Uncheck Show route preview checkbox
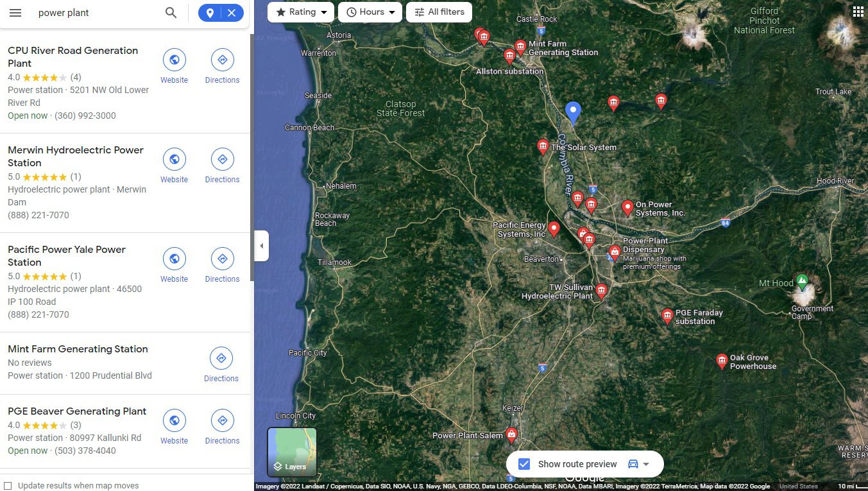 (524, 464)
